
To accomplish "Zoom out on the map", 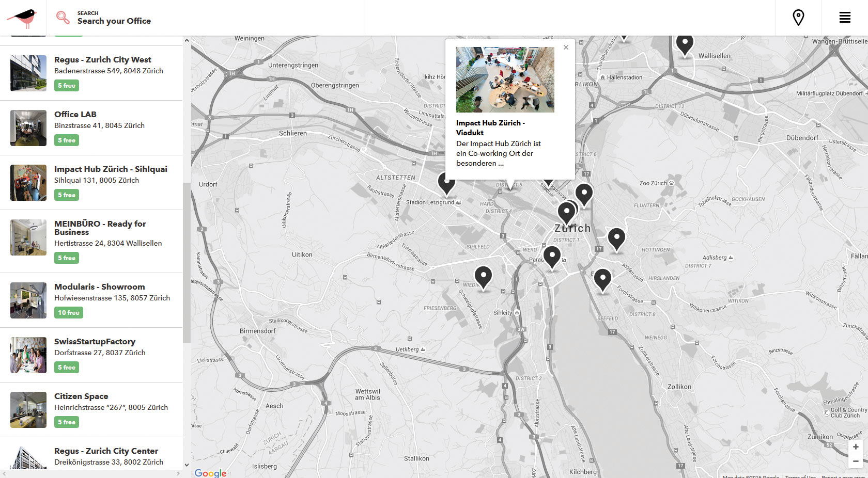I will [856, 461].
